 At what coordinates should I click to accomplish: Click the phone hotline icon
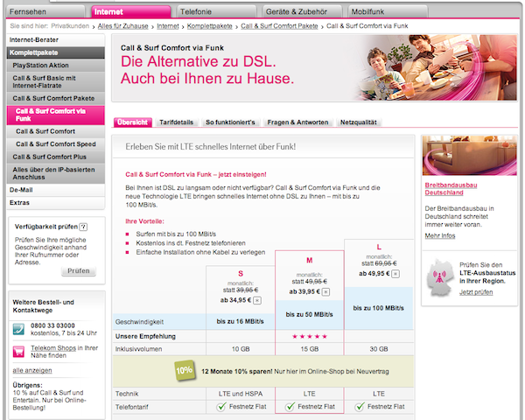coord(18,329)
